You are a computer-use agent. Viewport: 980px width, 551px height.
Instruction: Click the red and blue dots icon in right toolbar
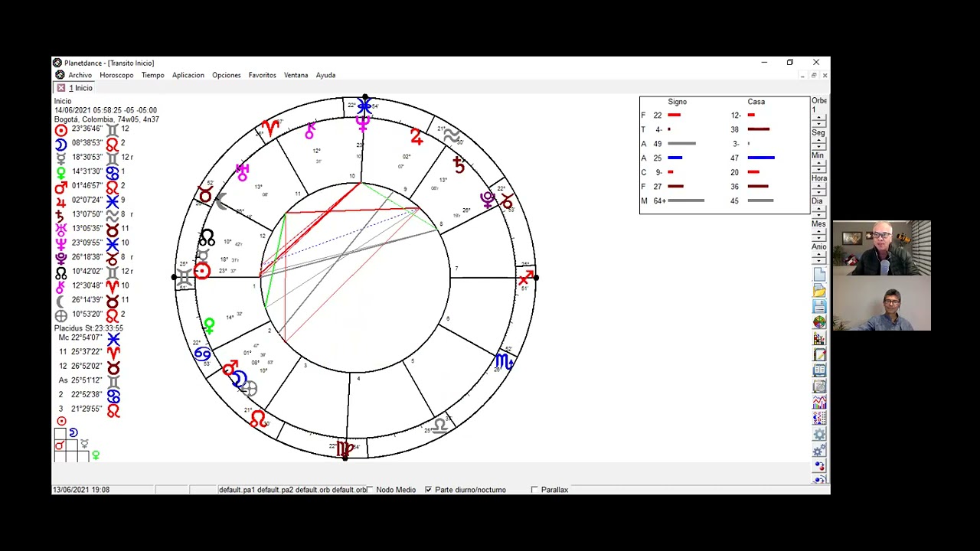tap(819, 465)
